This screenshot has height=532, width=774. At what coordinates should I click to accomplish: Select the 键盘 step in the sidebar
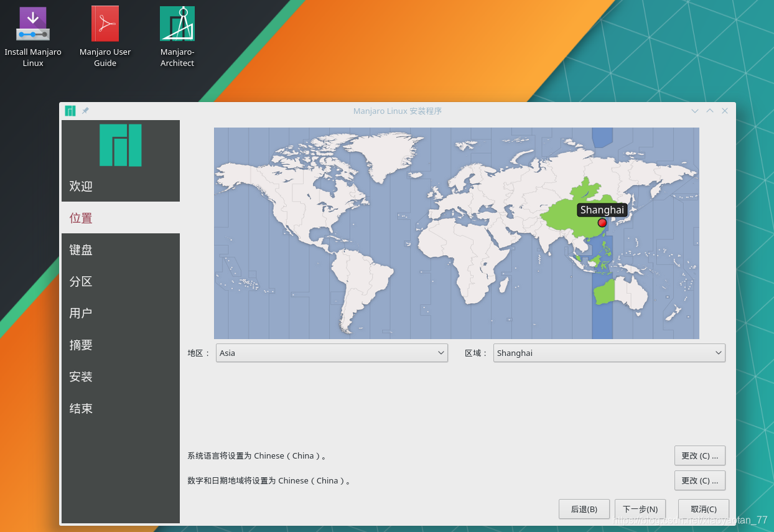[x=121, y=250]
